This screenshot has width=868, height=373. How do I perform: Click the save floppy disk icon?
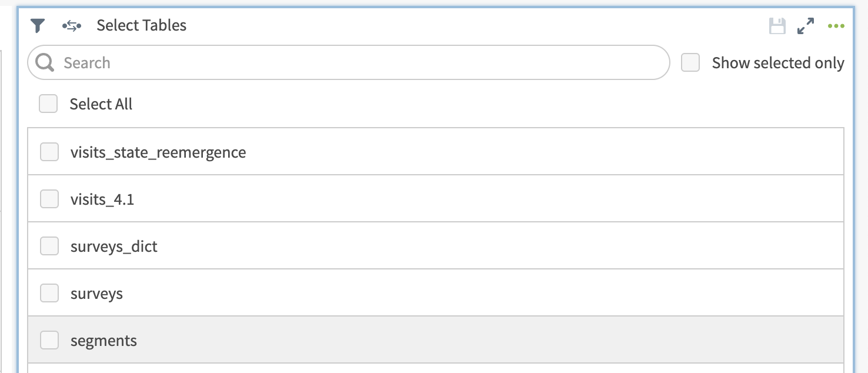[777, 26]
